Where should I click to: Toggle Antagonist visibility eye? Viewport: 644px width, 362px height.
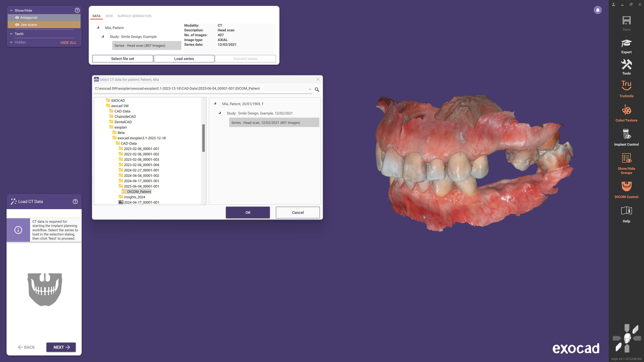pyautogui.click(x=17, y=17)
